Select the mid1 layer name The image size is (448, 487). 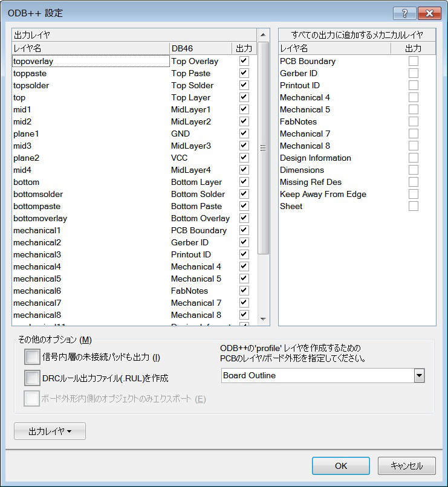coord(22,109)
